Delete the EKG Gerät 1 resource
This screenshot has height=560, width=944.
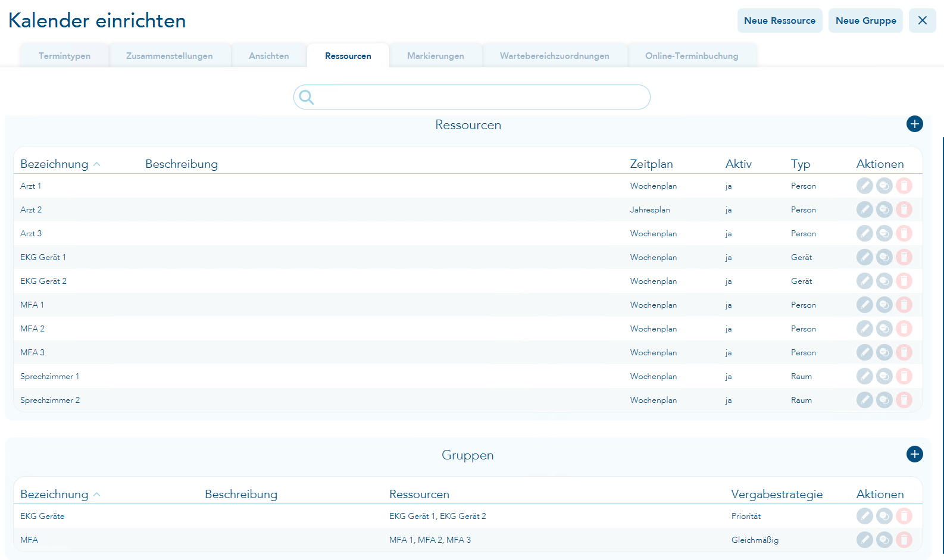(x=904, y=257)
